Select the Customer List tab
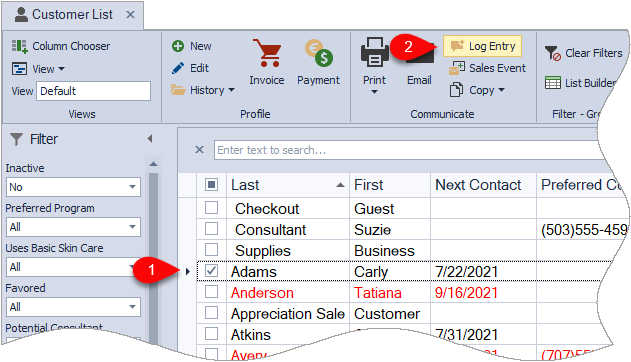 coord(73,15)
